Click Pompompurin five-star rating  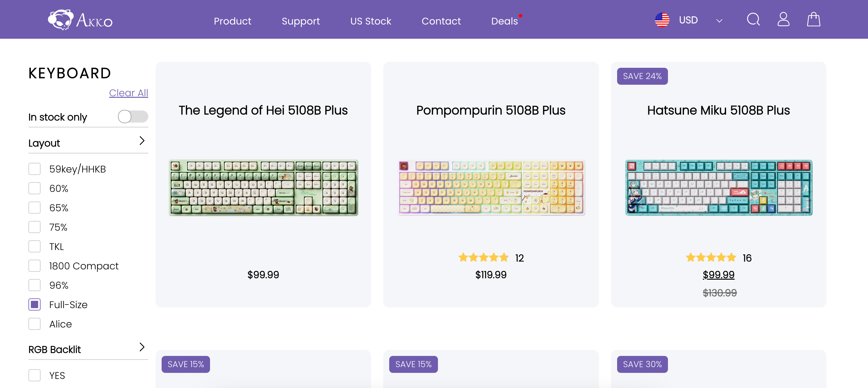point(483,258)
